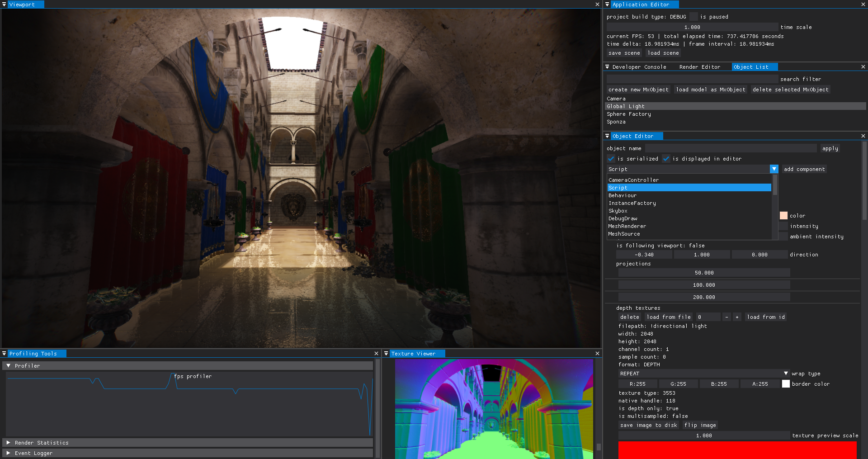
Task: Click load model as MxObject
Action: click(711, 90)
